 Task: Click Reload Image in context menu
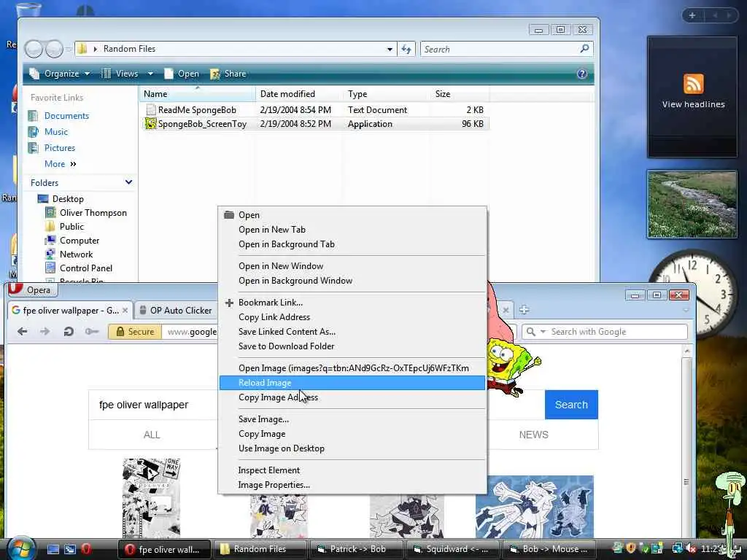tap(352, 383)
